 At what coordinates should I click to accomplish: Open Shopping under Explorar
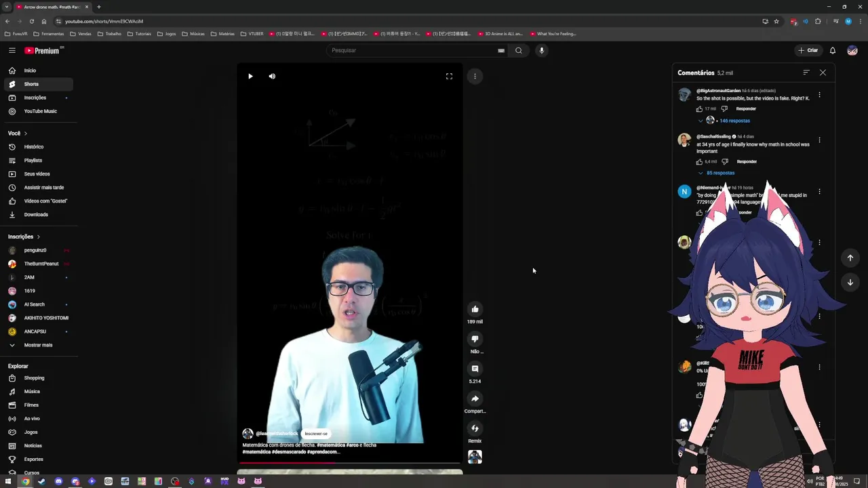[39, 378]
